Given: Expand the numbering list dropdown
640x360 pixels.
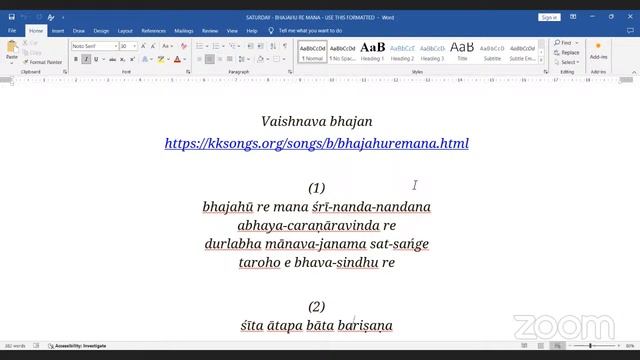Looking at the screenshot, I should coord(223,46).
